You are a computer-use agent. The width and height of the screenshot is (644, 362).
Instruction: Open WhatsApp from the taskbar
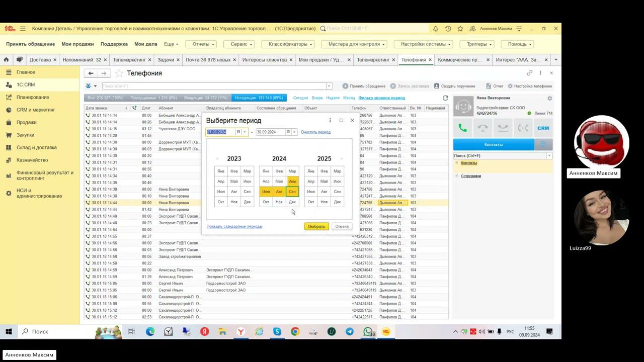pyautogui.click(x=368, y=332)
